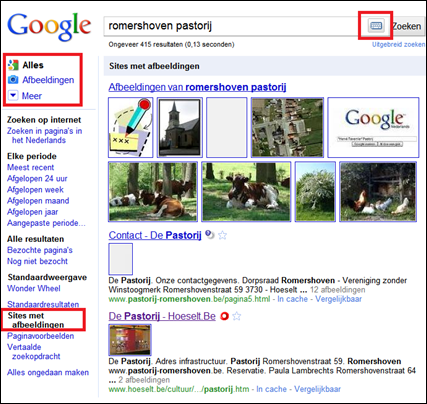This screenshot has height=404, width=427.
Task: Open Afbeeldingen van romershoven pastorij link
Action: coord(197,87)
